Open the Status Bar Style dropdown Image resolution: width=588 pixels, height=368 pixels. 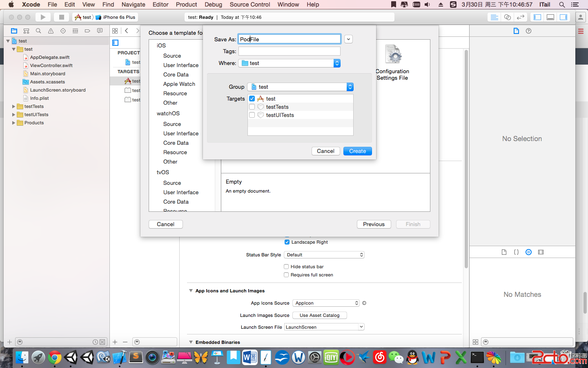click(x=324, y=255)
